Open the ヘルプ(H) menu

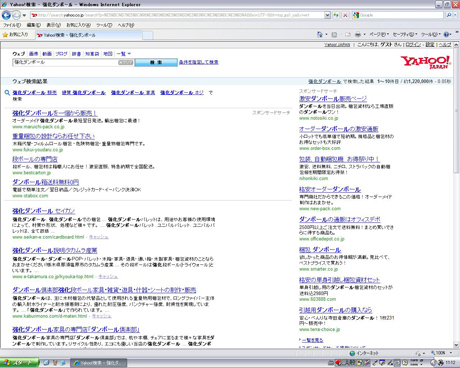coord(126,25)
